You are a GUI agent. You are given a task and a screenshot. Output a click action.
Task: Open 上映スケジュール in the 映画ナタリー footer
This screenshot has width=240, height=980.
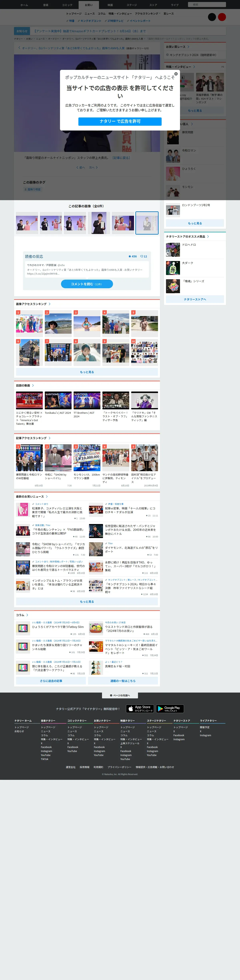pyautogui.click(x=130, y=743)
